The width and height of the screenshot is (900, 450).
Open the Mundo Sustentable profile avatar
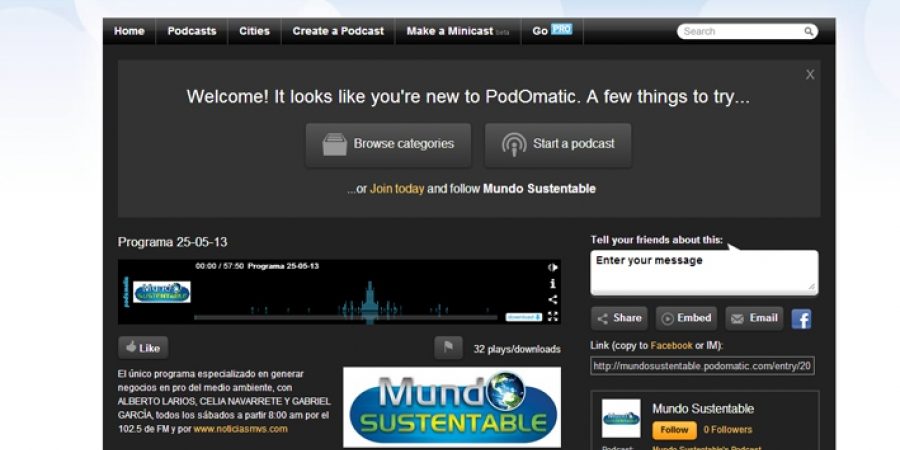(621, 418)
